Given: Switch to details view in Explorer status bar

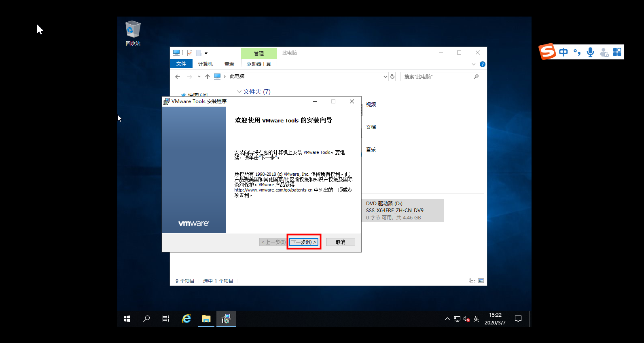Looking at the screenshot, I should [472, 280].
